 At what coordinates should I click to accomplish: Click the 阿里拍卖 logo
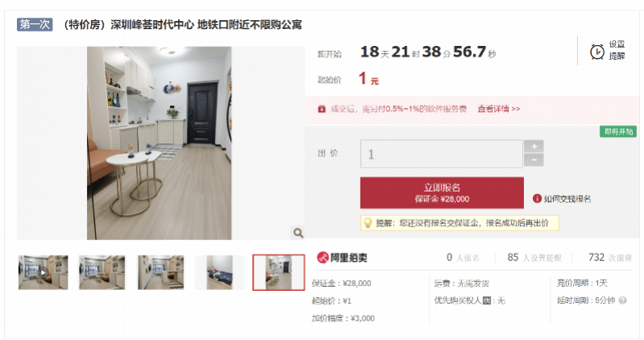(342, 258)
